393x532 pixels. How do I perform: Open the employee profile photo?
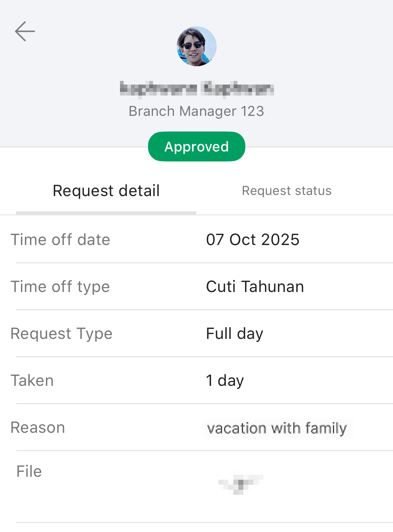pyautogui.click(x=197, y=46)
